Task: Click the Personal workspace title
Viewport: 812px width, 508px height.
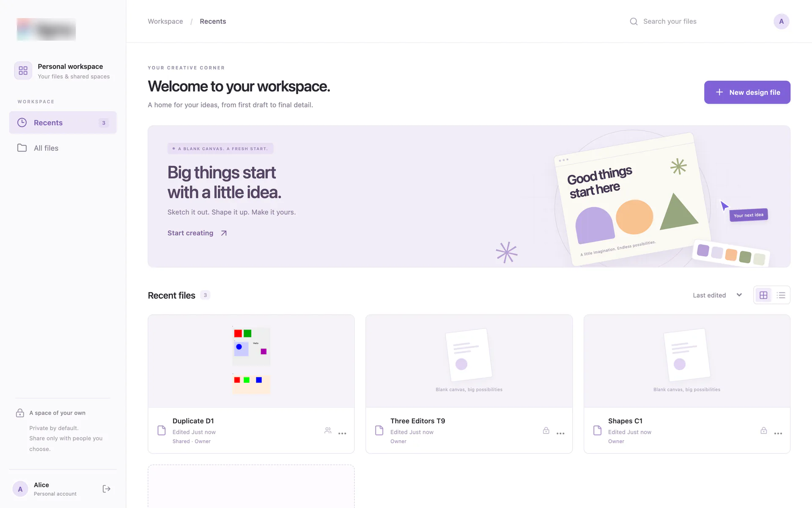Action: pos(70,66)
